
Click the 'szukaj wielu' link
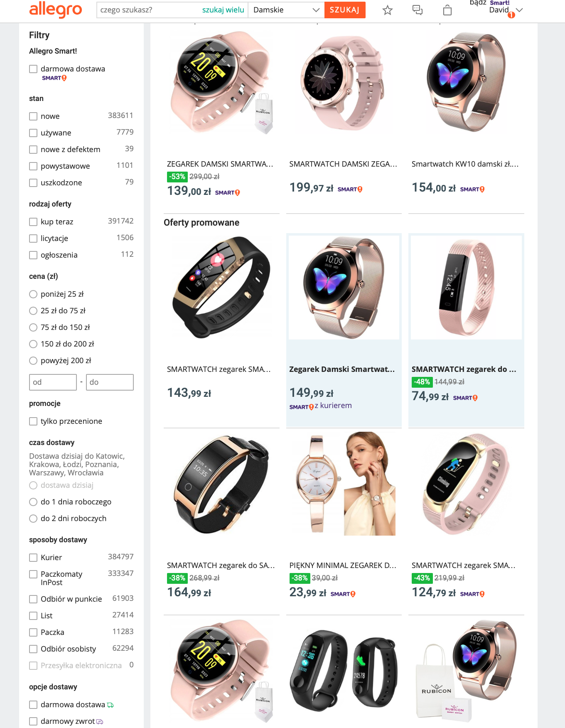coord(223,10)
